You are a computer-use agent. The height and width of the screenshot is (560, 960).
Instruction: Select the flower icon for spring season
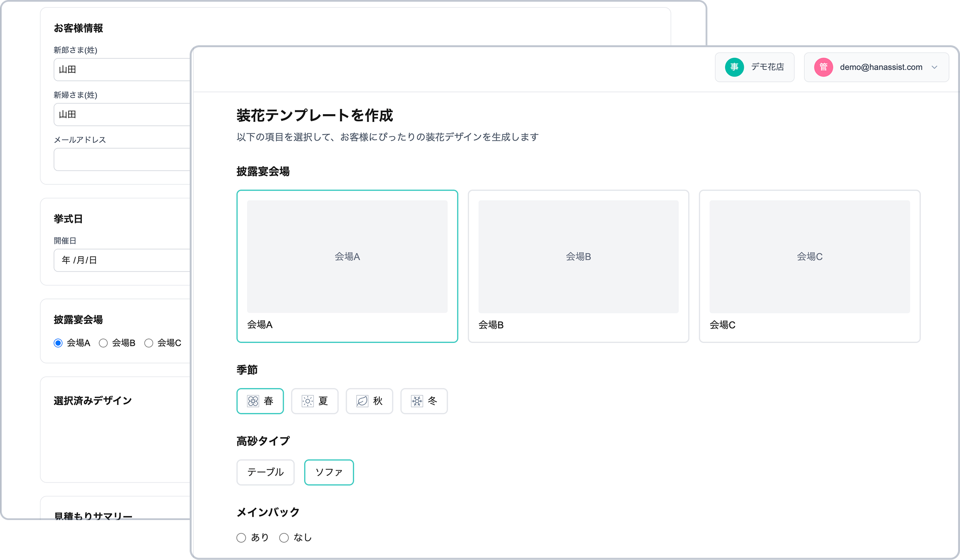(253, 401)
